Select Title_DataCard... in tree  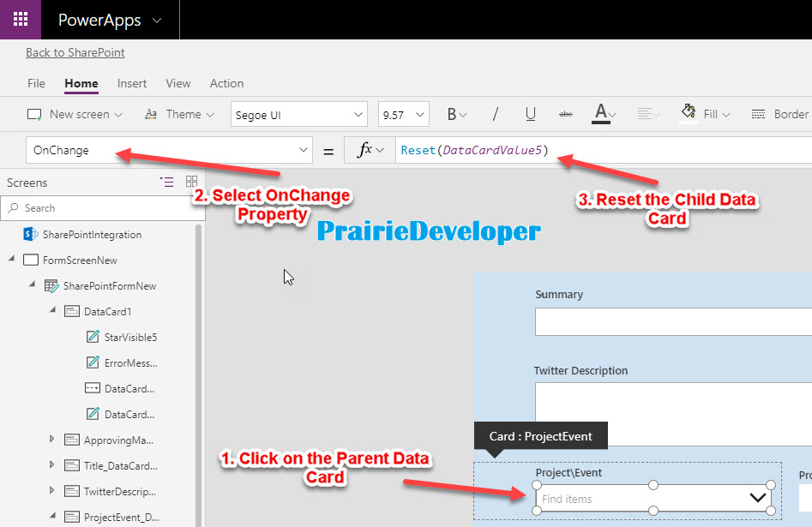(120, 466)
